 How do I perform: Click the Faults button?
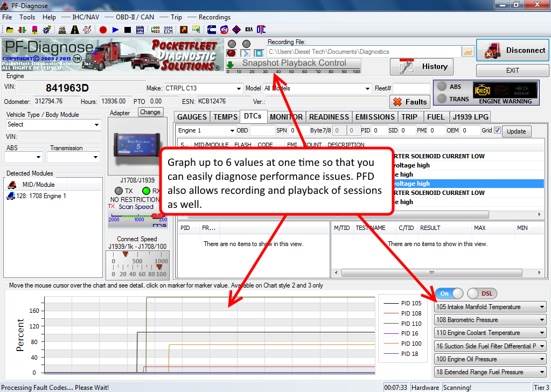tap(410, 102)
